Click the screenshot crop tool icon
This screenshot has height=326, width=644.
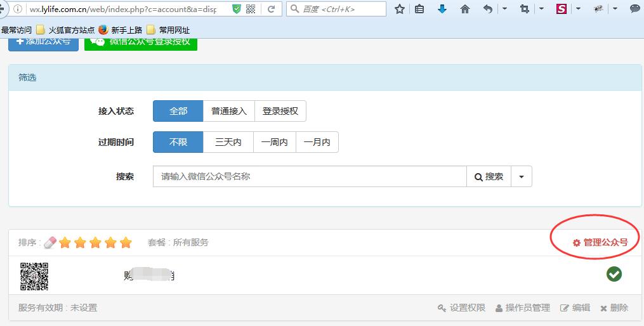(524, 9)
